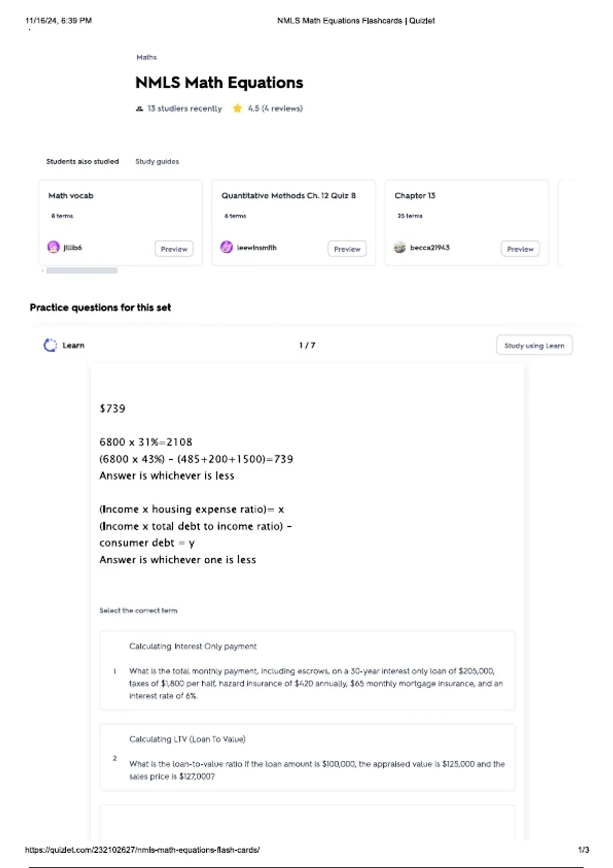Click the Maths category link
Viewport: 613px width, 868px height.
coord(147,58)
